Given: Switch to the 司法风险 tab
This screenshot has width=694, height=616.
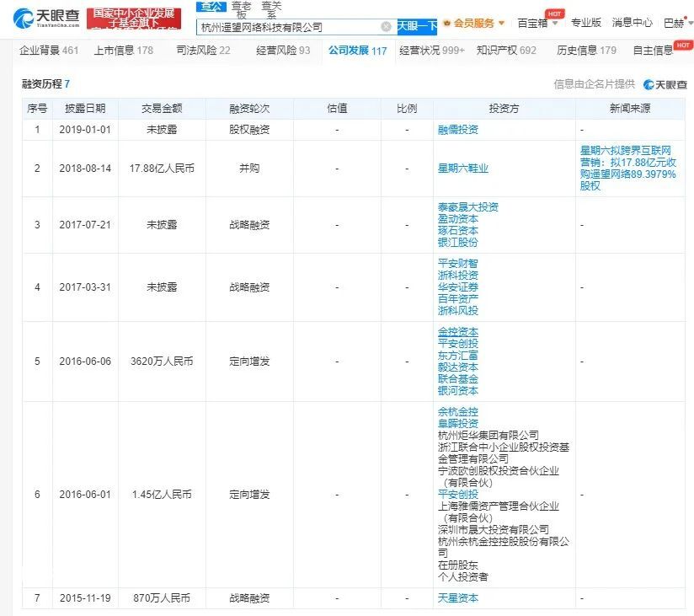Looking at the screenshot, I should tap(203, 51).
